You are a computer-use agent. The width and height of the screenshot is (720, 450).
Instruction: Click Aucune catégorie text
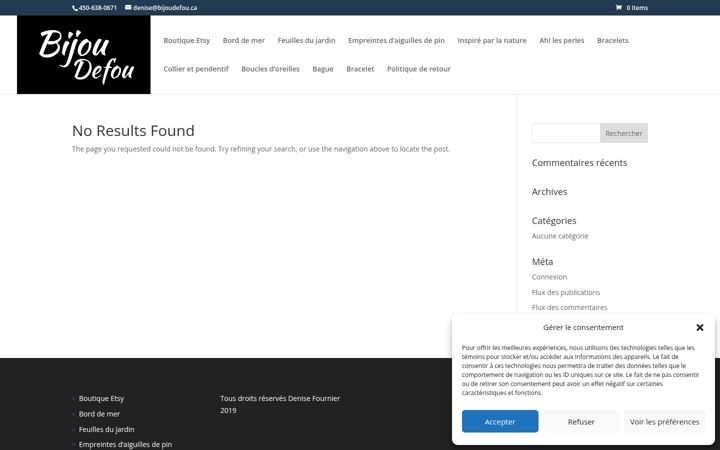[560, 236]
